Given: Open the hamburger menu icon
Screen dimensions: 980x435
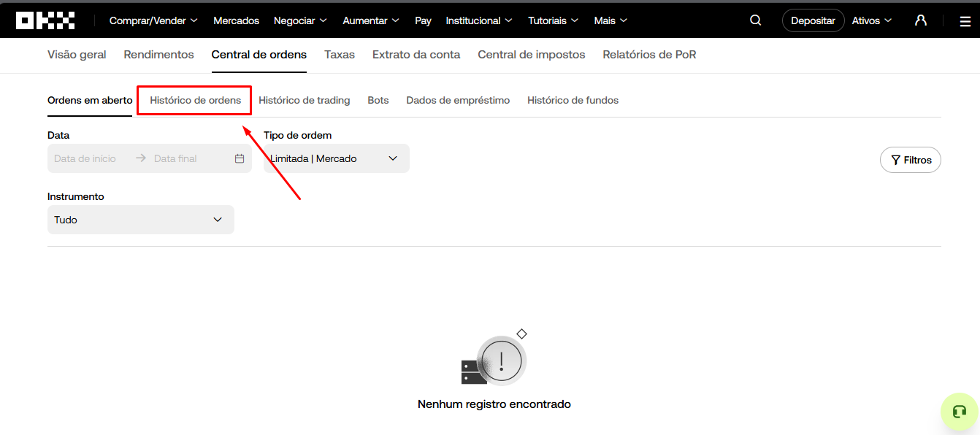Looking at the screenshot, I should (965, 21).
